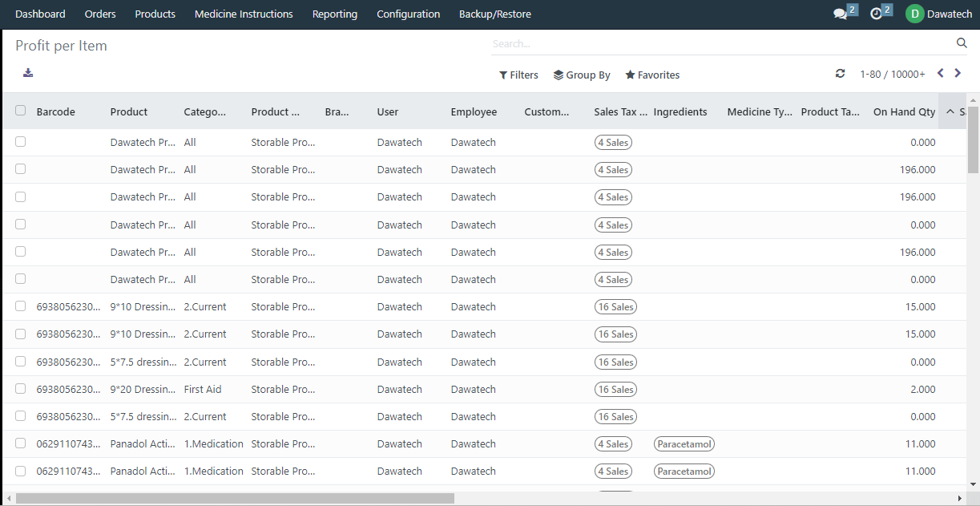This screenshot has height=506, width=980.
Task: Check the checkbox for second 9*10 Dressin... row
Action: pyautogui.click(x=20, y=333)
